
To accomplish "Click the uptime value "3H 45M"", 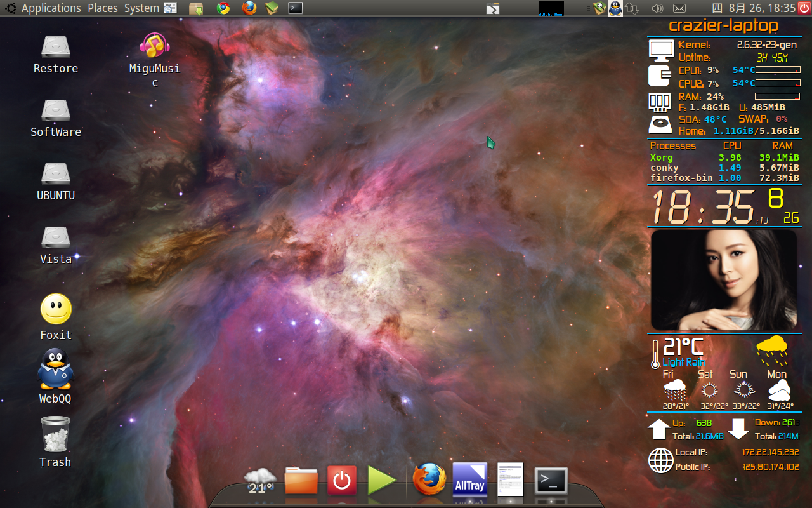I will (x=772, y=58).
